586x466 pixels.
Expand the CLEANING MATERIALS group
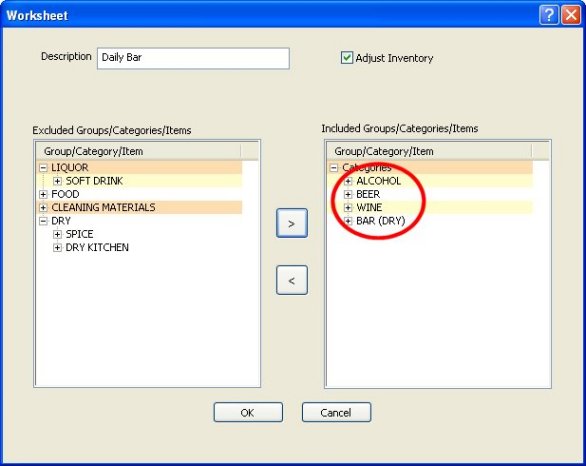click(43, 207)
